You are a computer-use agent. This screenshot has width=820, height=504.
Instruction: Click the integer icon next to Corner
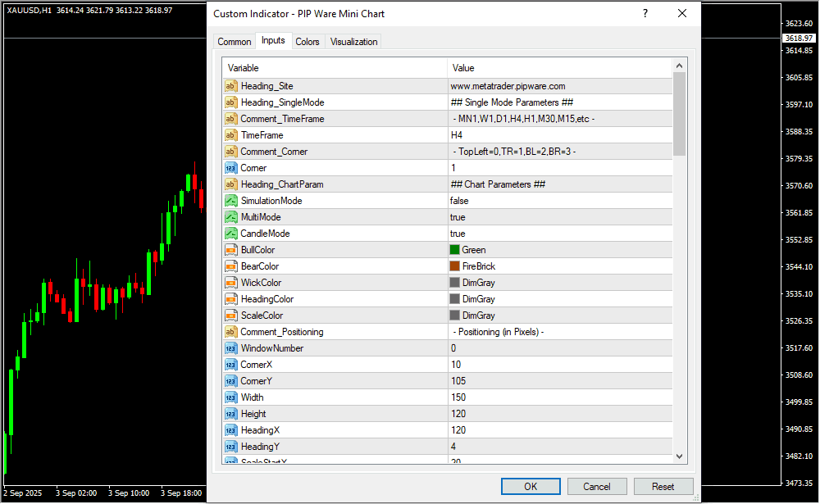(x=230, y=168)
